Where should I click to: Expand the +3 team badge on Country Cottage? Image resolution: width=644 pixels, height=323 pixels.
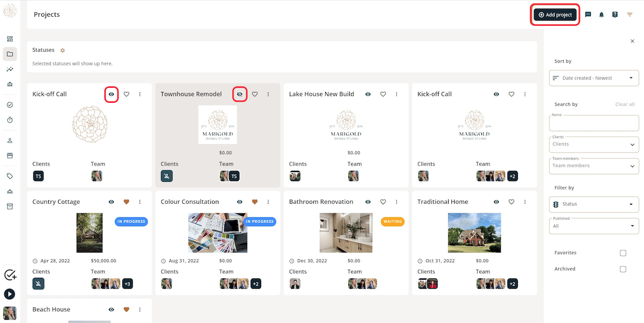127,284
